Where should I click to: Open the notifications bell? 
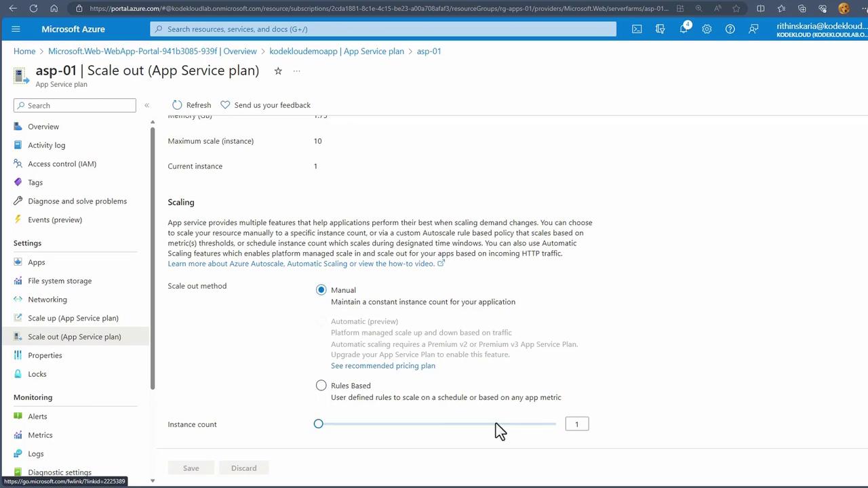pyautogui.click(x=684, y=29)
